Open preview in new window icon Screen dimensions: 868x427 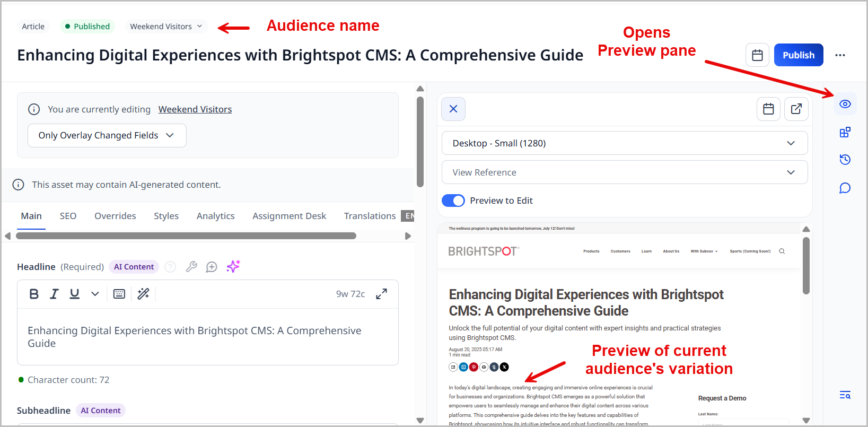[x=796, y=109]
